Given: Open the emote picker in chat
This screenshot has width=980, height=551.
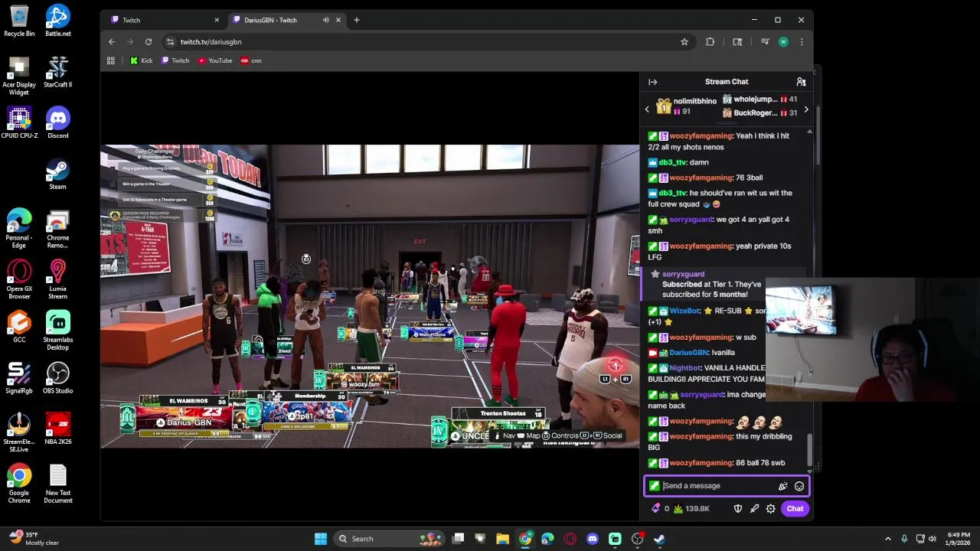Looking at the screenshot, I should (x=799, y=486).
